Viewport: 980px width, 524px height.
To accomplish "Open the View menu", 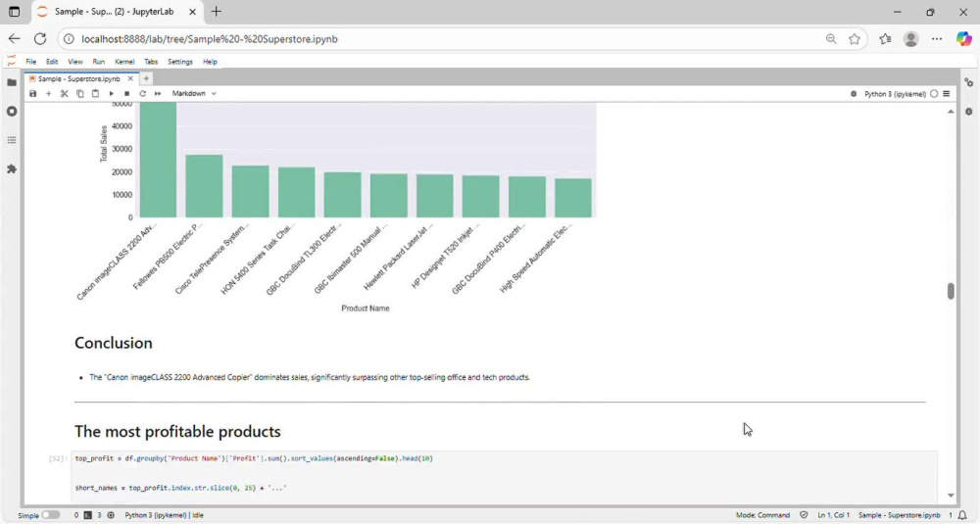I will (x=75, y=62).
